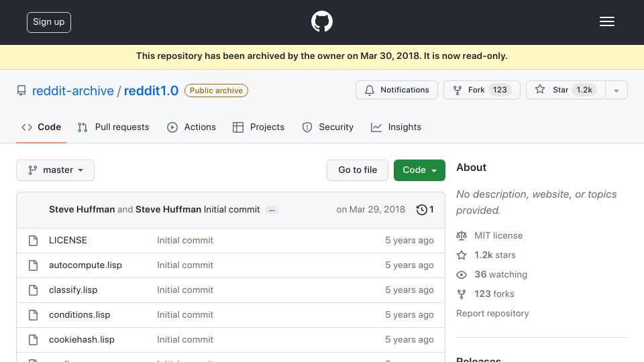
Task: Click the GitHub Octocat logo
Action: tap(321, 21)
